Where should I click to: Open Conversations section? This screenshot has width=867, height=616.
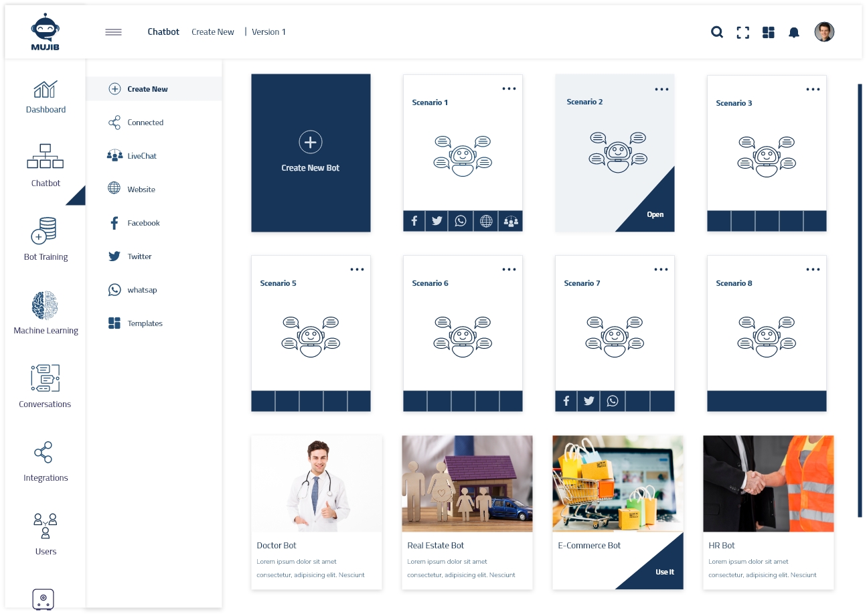[46, 386]
